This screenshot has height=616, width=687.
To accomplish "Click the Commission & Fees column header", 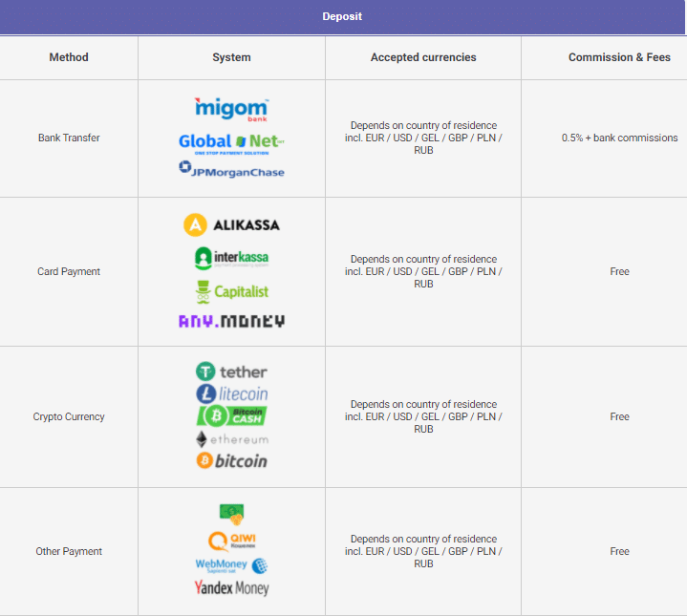I will tap(619, 57).
